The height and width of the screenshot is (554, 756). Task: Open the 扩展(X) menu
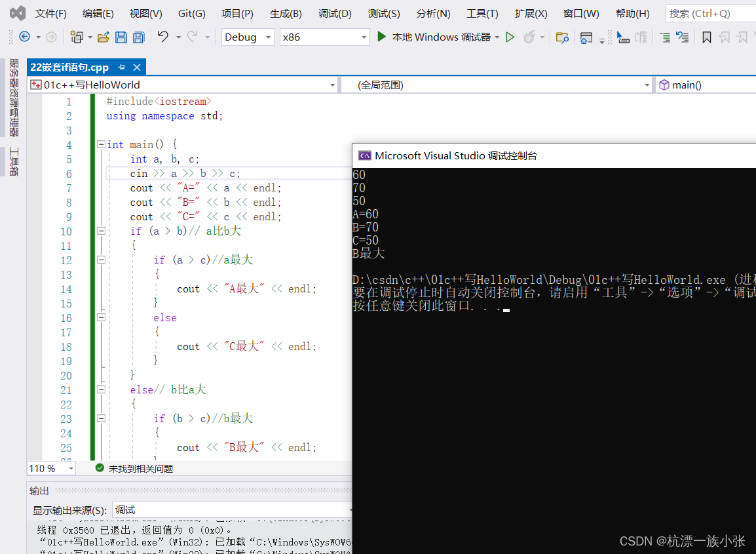[x=531, y=14]
